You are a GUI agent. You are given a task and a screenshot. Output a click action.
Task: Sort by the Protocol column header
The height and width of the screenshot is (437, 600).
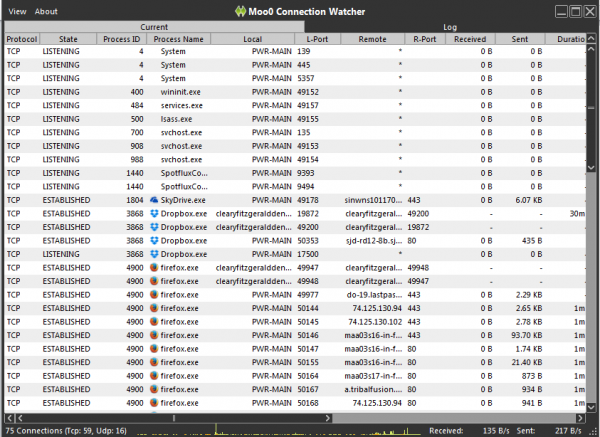click(22, 39)
